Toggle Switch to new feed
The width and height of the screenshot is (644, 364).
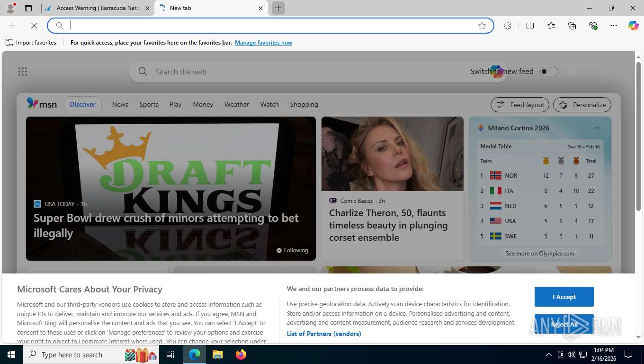[x=549, y=72]
